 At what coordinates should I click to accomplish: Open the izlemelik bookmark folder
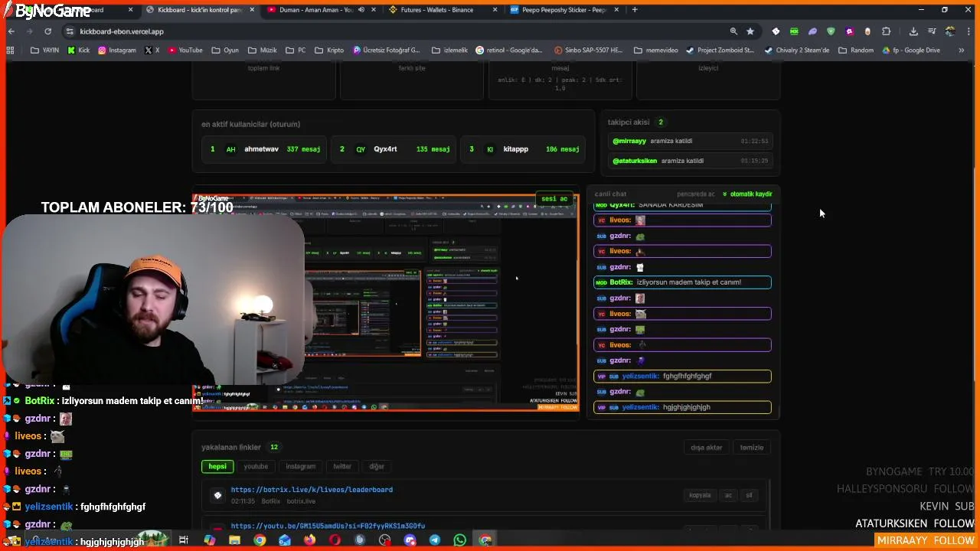[x=449, y=51]
